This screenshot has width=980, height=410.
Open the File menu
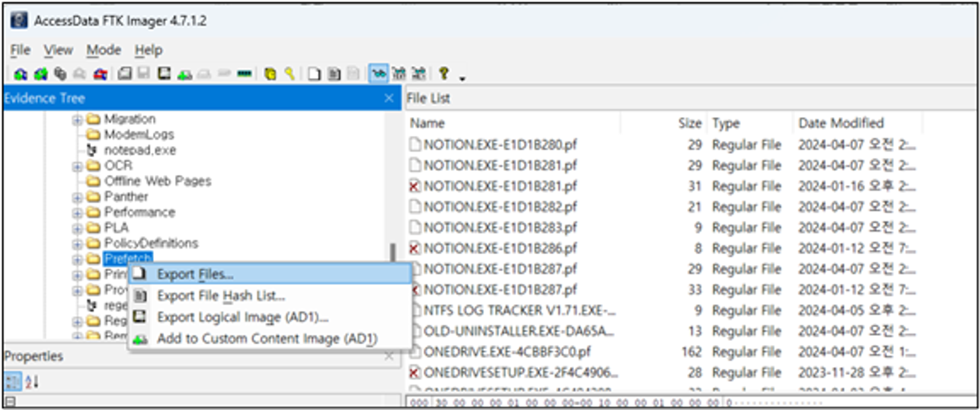[x=21, y=50]
